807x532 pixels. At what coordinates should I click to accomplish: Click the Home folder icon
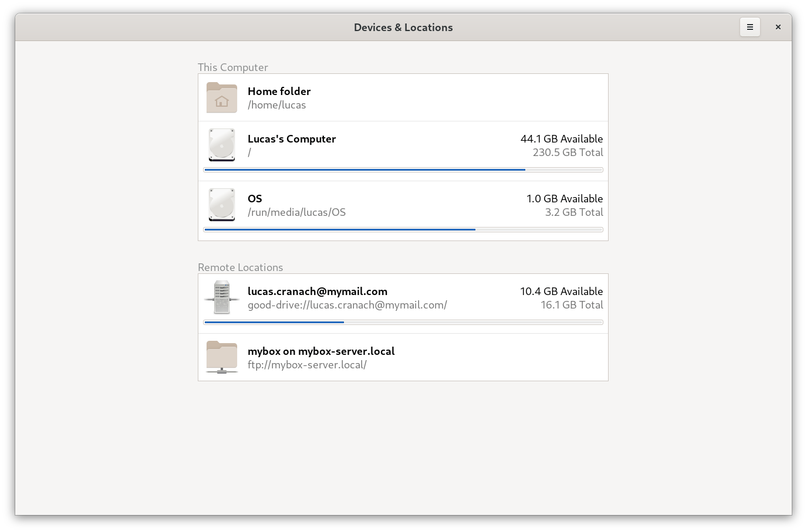[222, 97]
